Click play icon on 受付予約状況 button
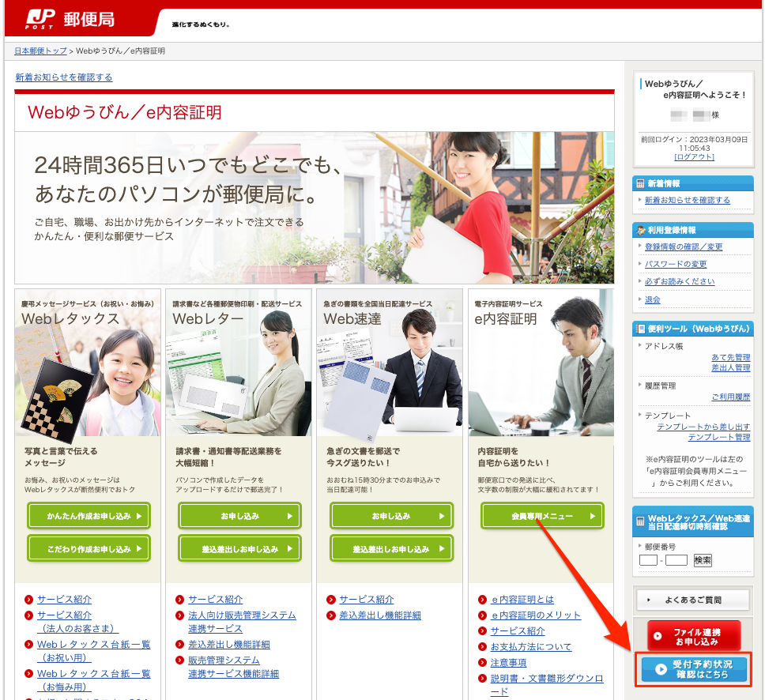This screenshot has width=765, height=700. 661,669
